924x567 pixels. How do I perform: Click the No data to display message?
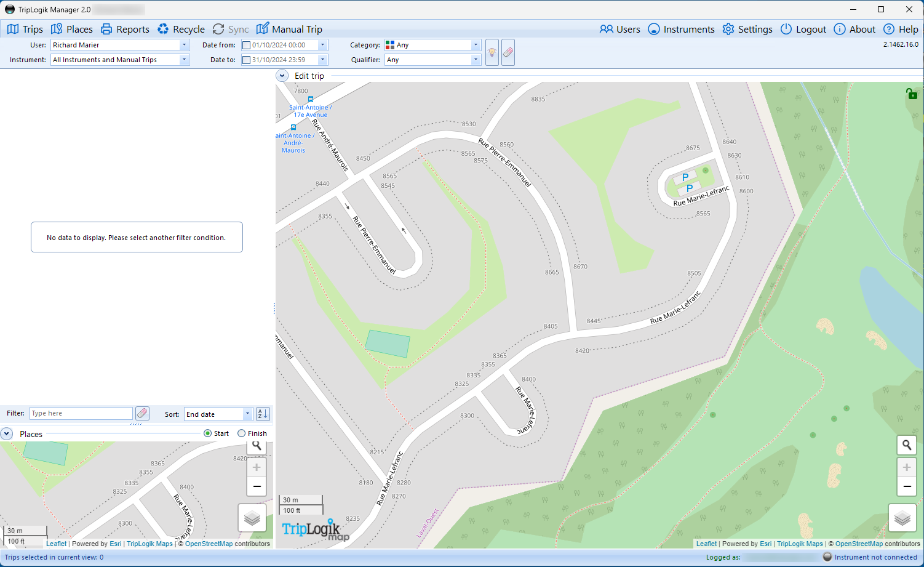pyautogui.click(x=137, y=237)
